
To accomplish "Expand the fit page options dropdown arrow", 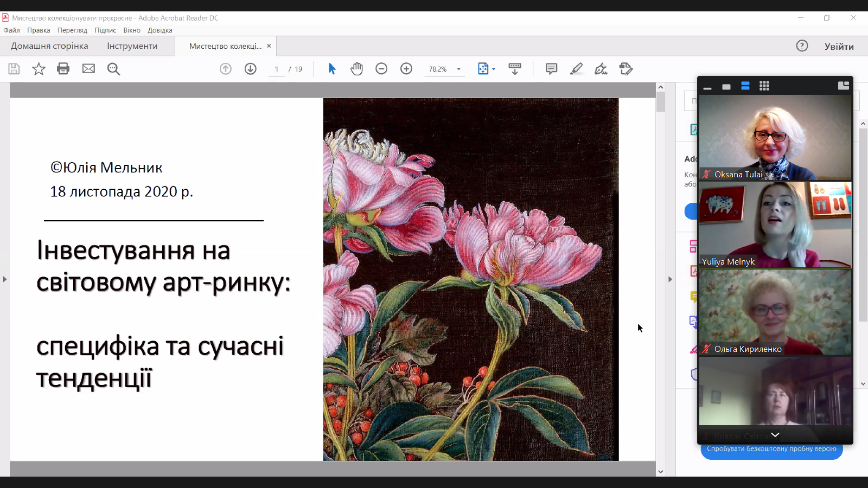I will [494, 69].
